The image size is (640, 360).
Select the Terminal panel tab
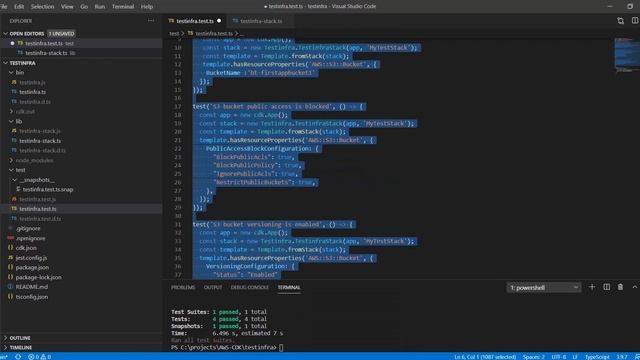click(x=289, y=287)
